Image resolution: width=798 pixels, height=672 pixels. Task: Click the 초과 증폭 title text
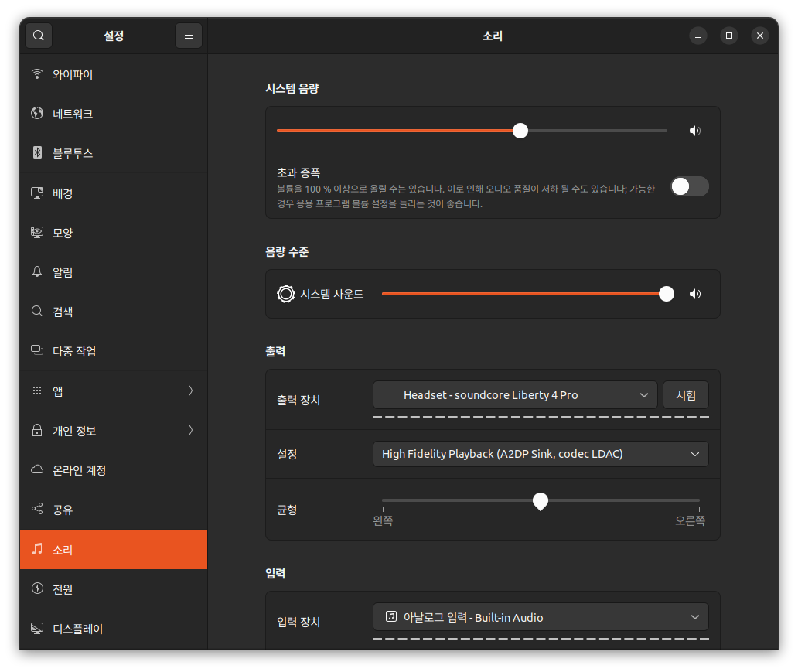(x=298, y=172)
